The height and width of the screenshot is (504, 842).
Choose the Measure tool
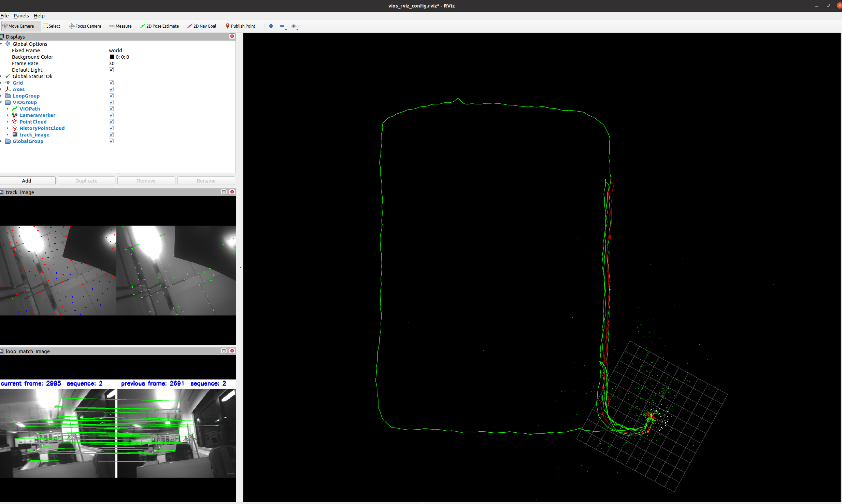pos(120,26)
